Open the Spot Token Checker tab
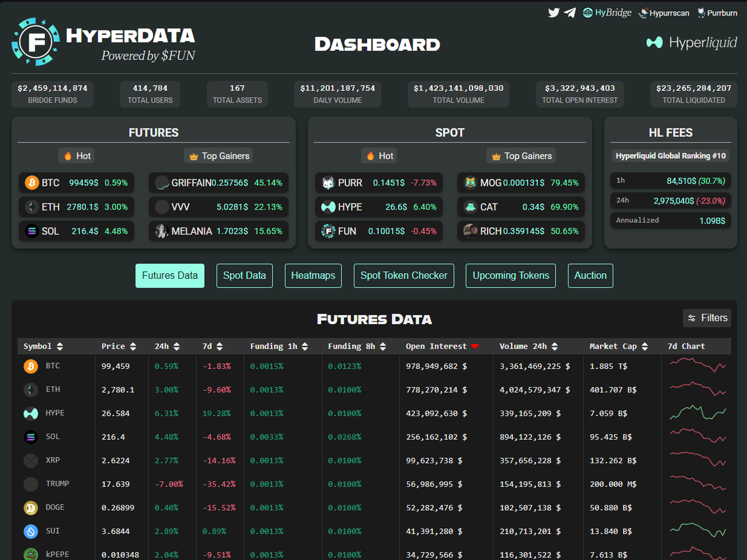The height and width of the screenshot is (560, 747). pyautogui.click(x=404, y=276)
